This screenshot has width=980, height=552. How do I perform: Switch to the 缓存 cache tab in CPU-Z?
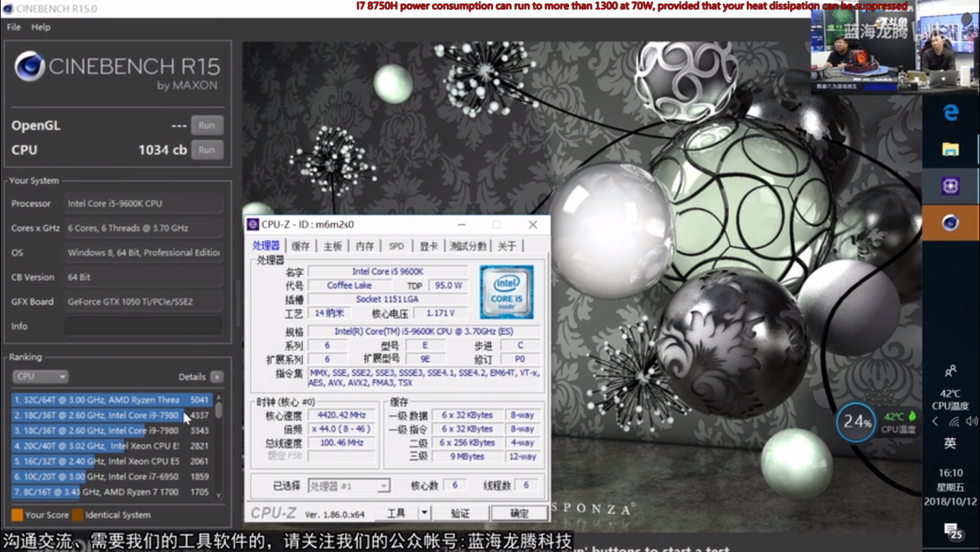click(x=300, y=245)
